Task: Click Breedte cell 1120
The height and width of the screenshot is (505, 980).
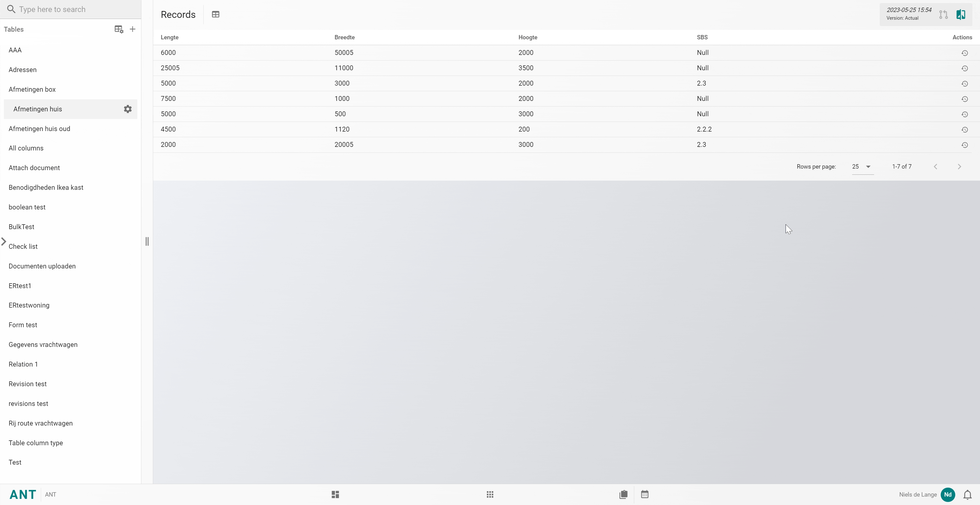Action: (342, 129)
